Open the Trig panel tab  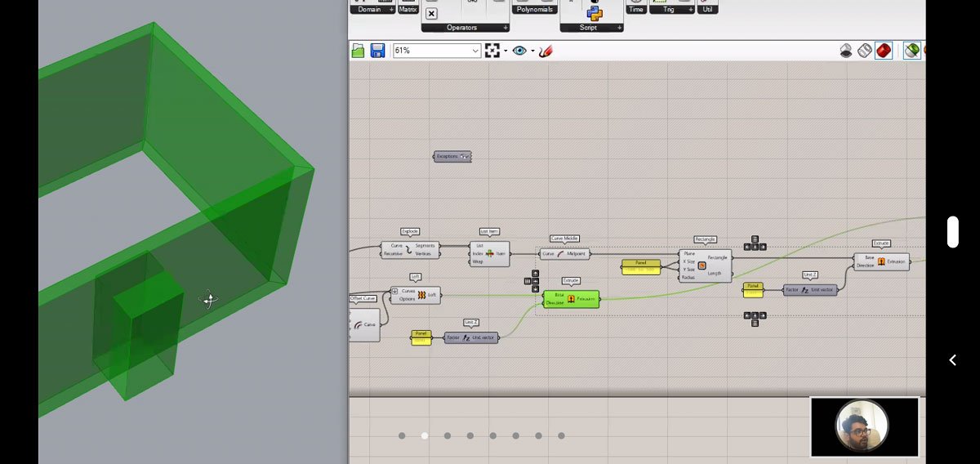pyautogui.click(x=668, y=9)
